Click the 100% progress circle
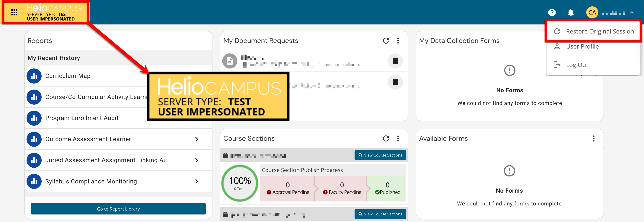Viewport: 644px width, 222px height. [240, 183]
